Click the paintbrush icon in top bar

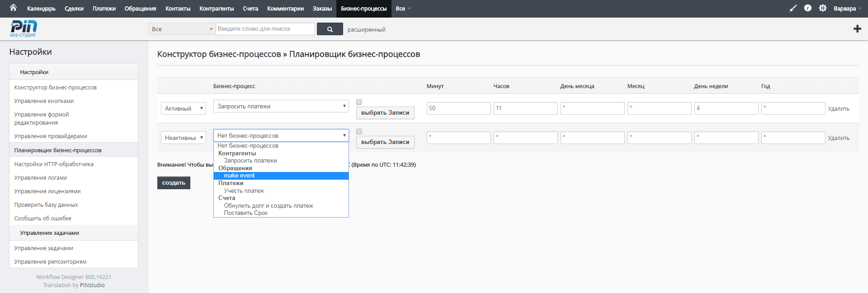793,8
